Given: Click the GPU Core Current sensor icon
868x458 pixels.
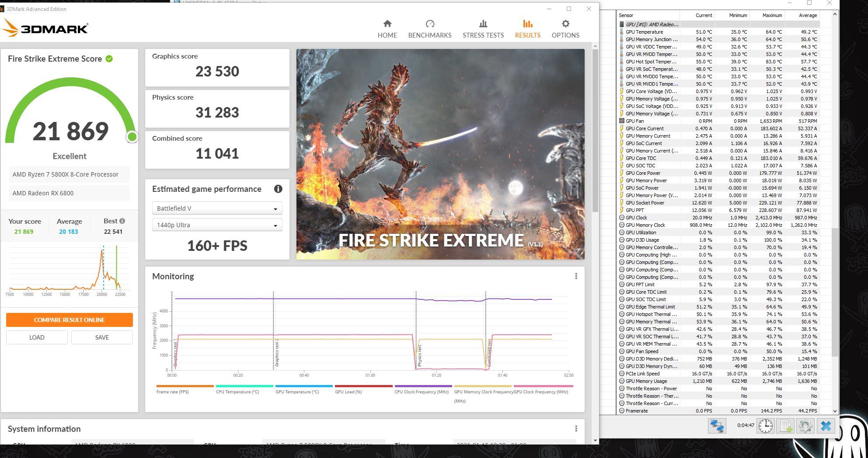Looking at the screenshot, I should [621, 128].
